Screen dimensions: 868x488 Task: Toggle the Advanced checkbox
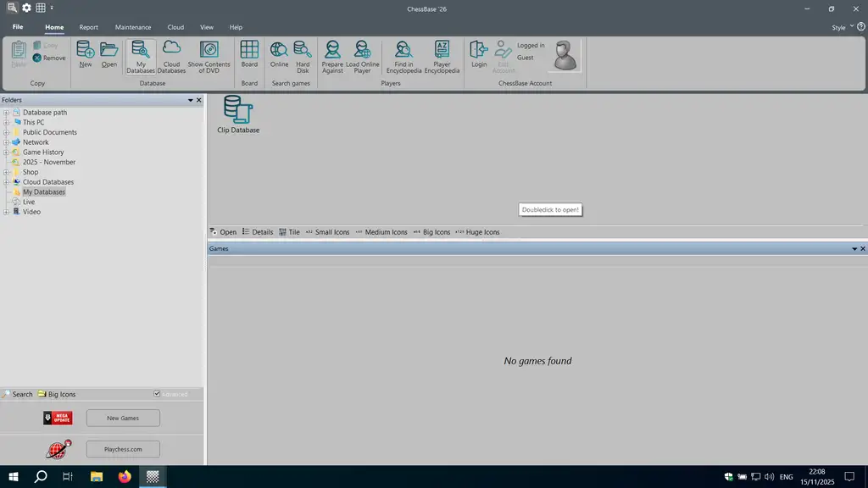[157, 394]
